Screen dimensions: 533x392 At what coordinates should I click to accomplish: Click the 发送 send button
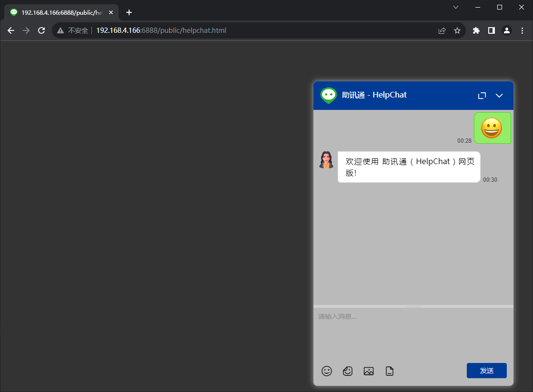click(486, 370)
